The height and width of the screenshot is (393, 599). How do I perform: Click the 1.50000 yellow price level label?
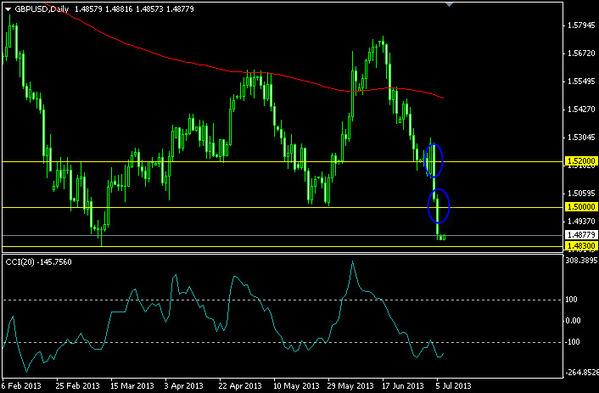(581, 207)
